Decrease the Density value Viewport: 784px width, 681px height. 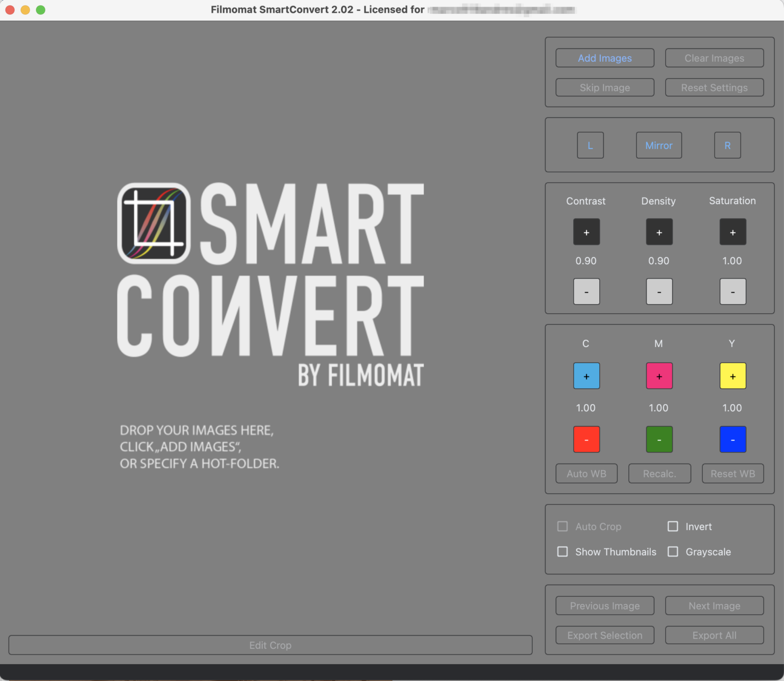(x=659, y=291)
